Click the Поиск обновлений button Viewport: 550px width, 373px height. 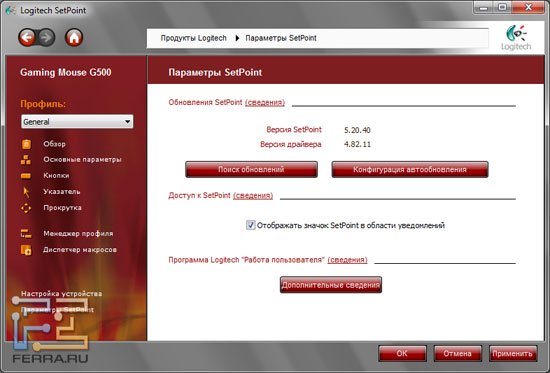[251, 169]
